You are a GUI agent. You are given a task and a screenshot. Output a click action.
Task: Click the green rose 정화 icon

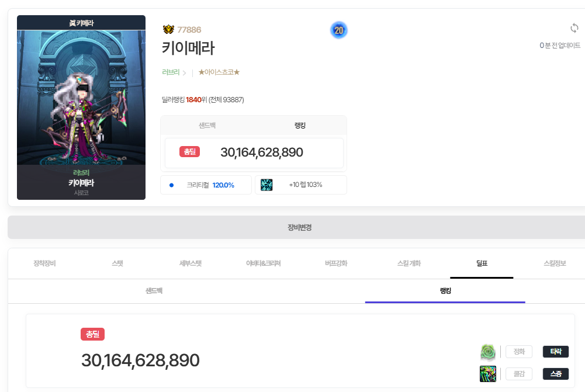click(488, 352)
